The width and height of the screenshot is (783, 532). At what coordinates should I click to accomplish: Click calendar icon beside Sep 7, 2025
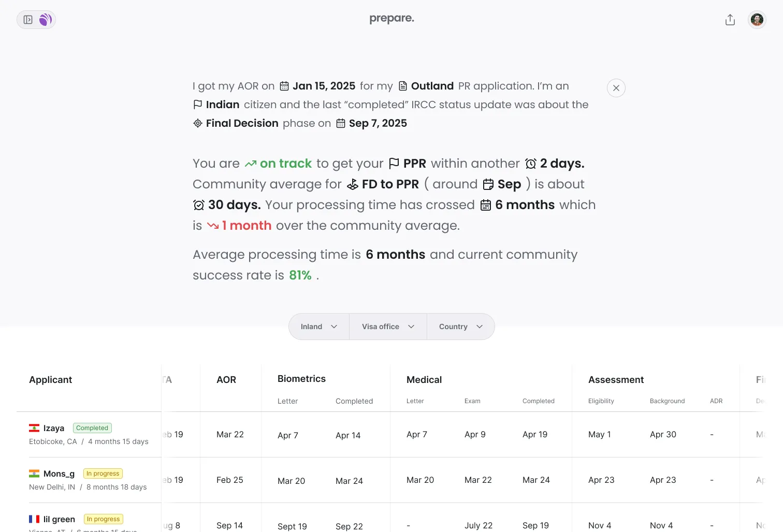[x=340, y=123]
